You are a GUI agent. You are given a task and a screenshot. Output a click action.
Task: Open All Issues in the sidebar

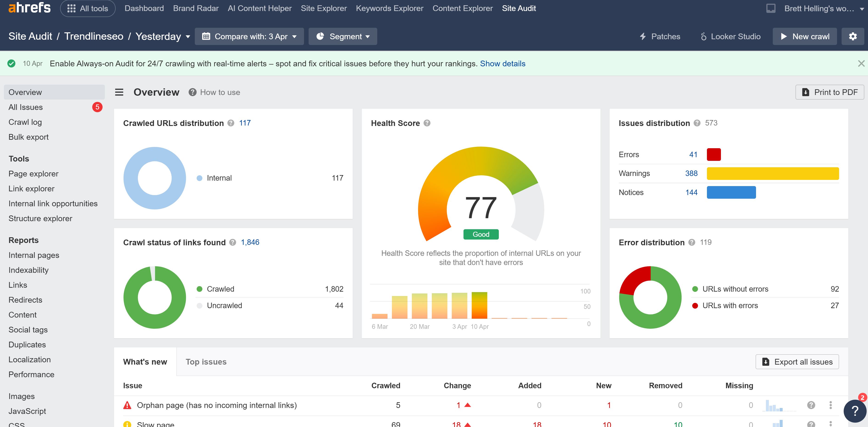26,107
